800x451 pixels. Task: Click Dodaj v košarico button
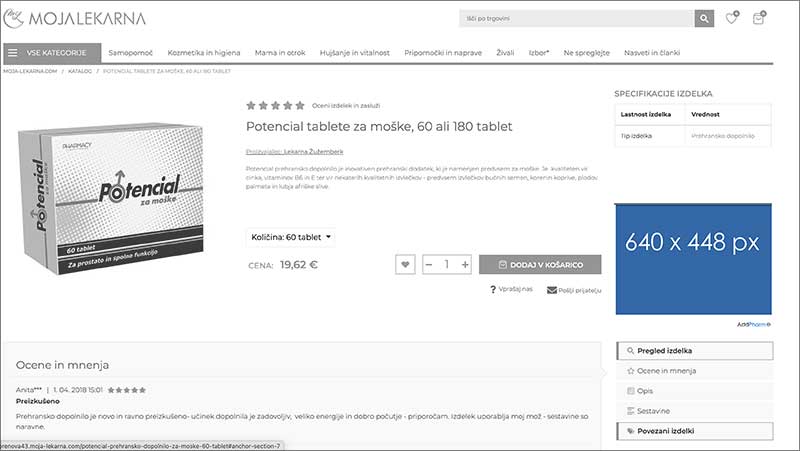(540, 265)
